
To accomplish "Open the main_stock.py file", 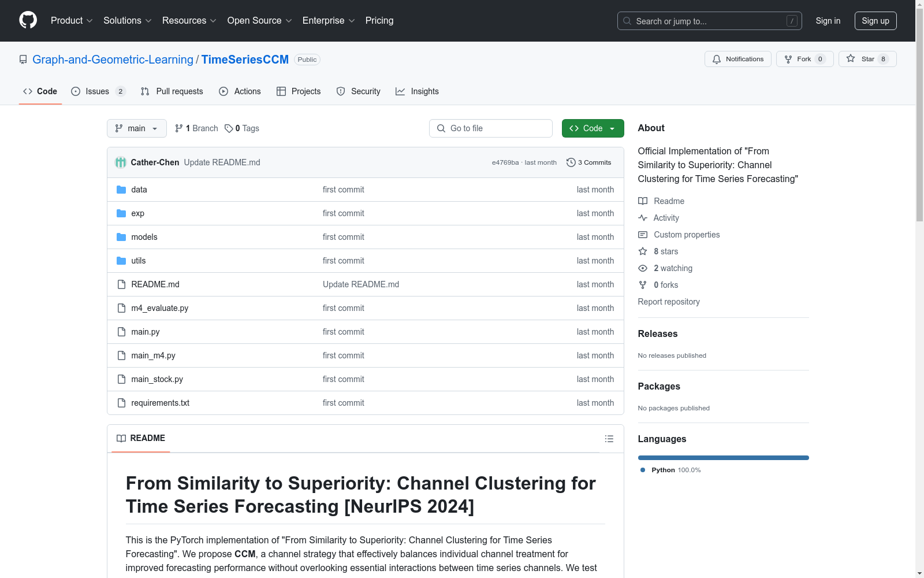I will tap(157, 379).
